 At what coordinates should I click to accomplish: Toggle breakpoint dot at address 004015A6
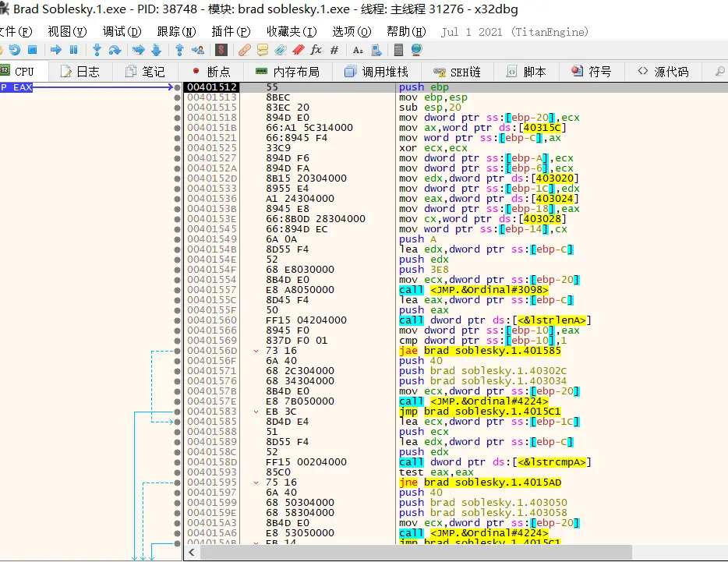pos(178,533)
